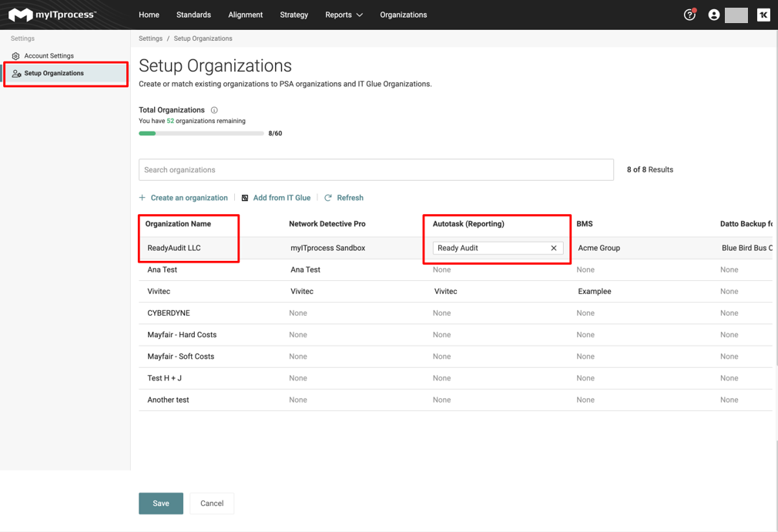Click the Account Settings gear icon
The image size is (778, 532).
point(16,56)
